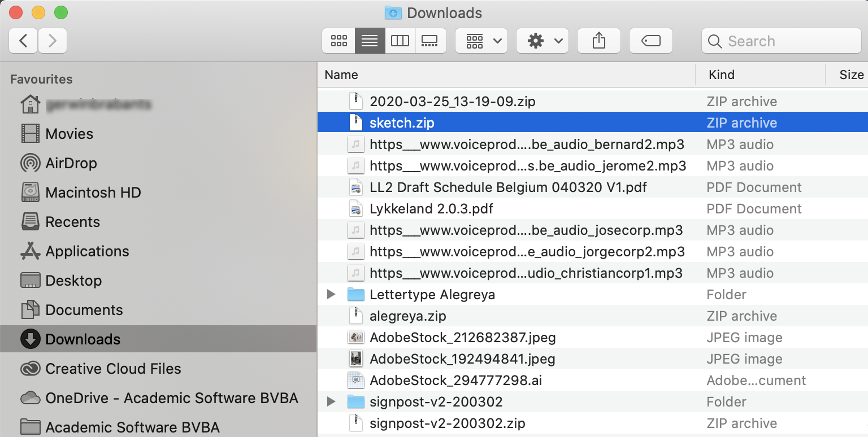
Task: Go back with the left arrow button
Action: [x=23, y=41]
